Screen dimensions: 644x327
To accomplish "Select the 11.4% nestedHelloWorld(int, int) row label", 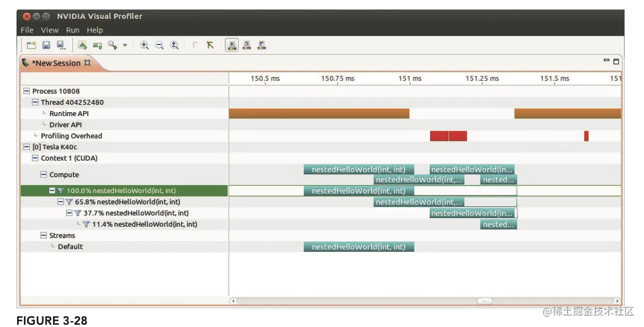I will [144, 224].
